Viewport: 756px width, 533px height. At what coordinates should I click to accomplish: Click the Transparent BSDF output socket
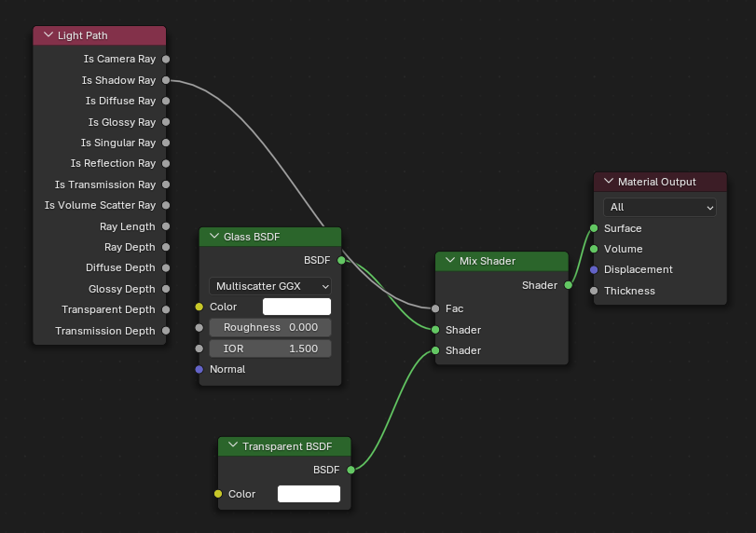coord(351,470)
